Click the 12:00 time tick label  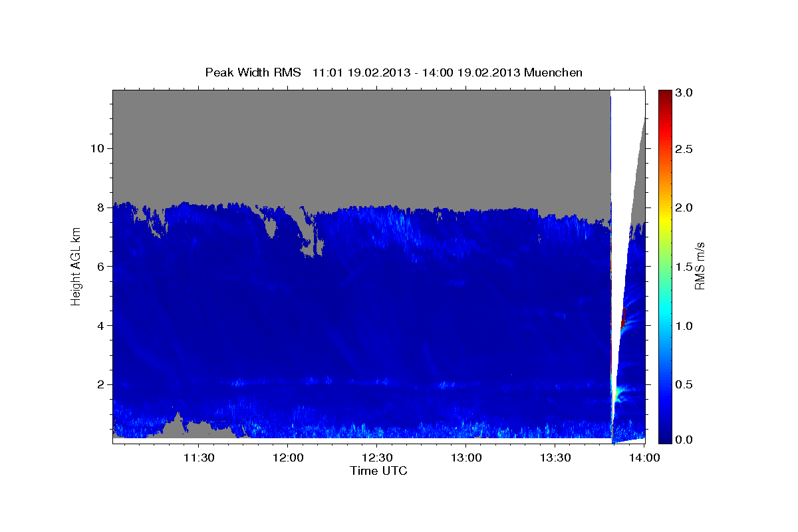pos(287,458)
